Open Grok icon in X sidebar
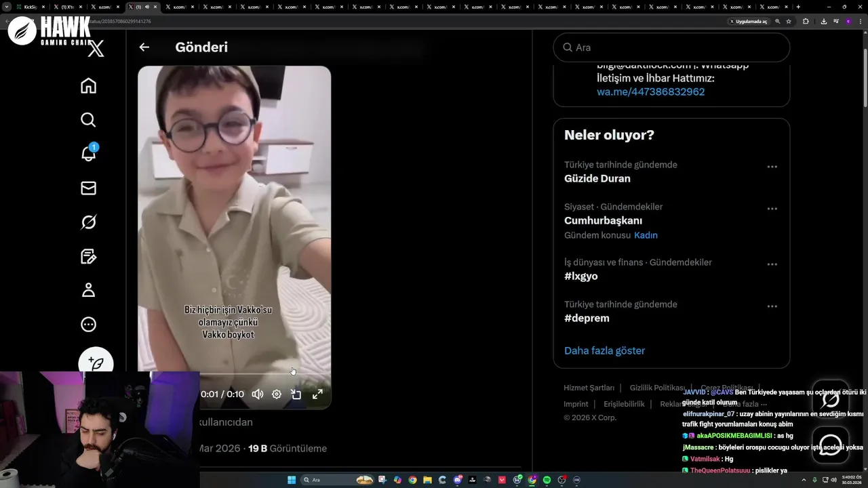 tap(88, 222)
